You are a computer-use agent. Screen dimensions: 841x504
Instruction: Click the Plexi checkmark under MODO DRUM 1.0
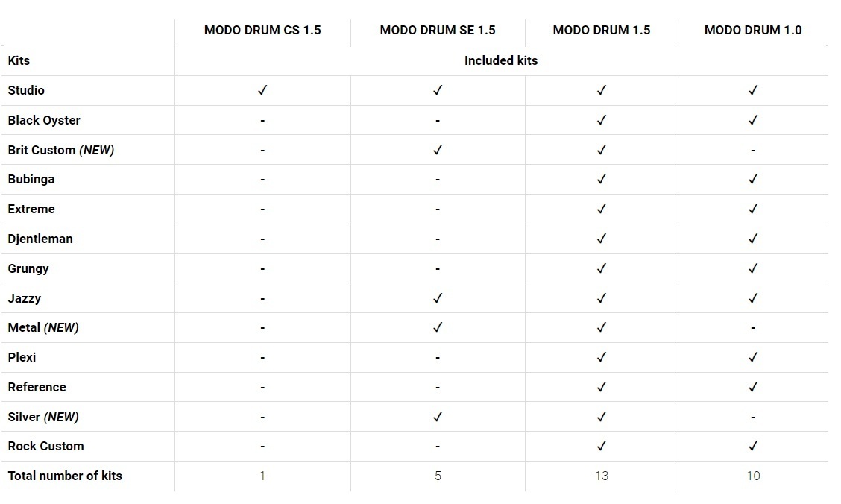click(x=753, y=357)
